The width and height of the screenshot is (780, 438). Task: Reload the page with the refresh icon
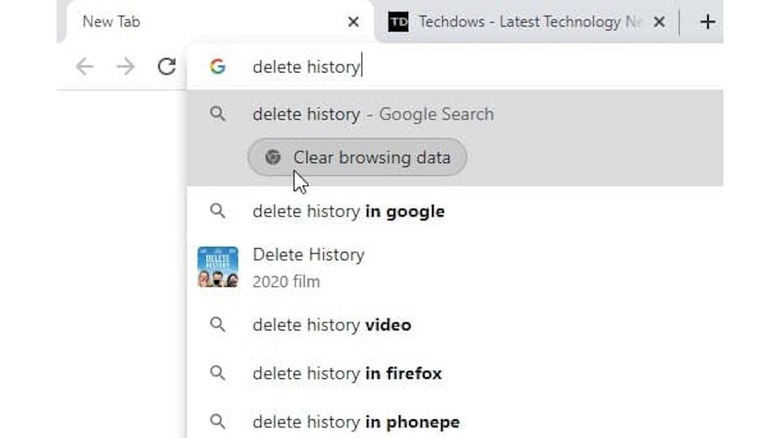click(166, 67)
